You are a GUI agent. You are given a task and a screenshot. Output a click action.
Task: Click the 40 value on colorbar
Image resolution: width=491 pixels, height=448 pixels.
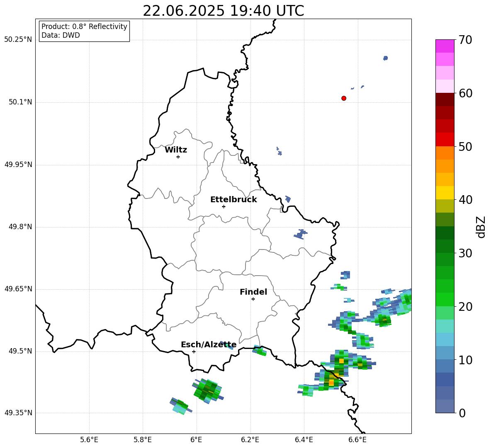tap(465, 200)
